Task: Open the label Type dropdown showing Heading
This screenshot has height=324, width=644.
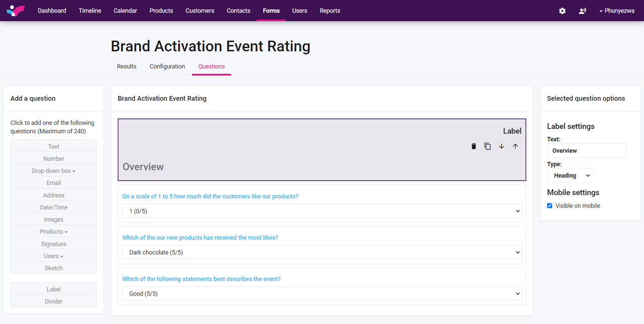Action: [569, 176]
